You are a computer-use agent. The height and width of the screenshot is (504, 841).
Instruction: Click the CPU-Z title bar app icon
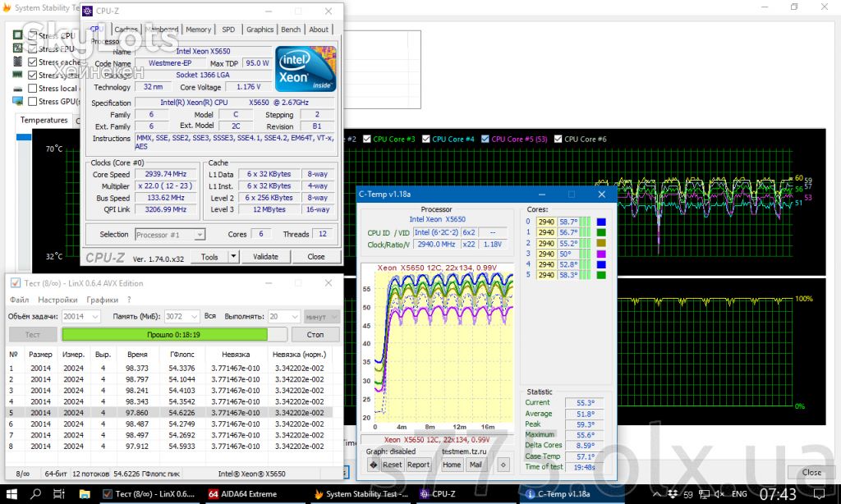(87, 11)
